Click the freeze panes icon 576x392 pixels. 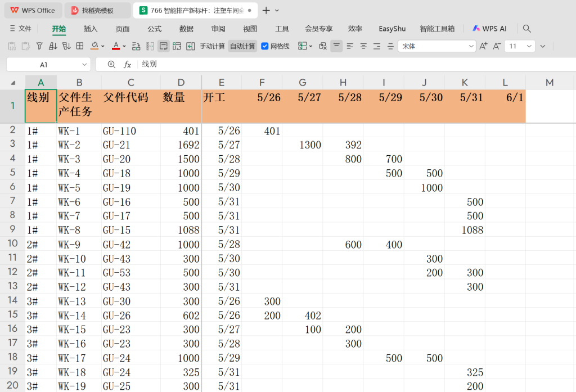(302, 46)
